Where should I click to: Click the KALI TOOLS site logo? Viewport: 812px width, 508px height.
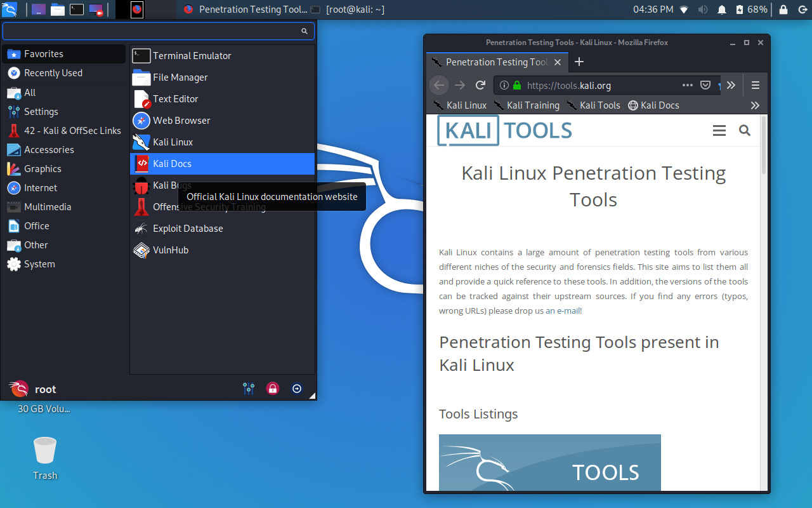click(x=504, y=130)
